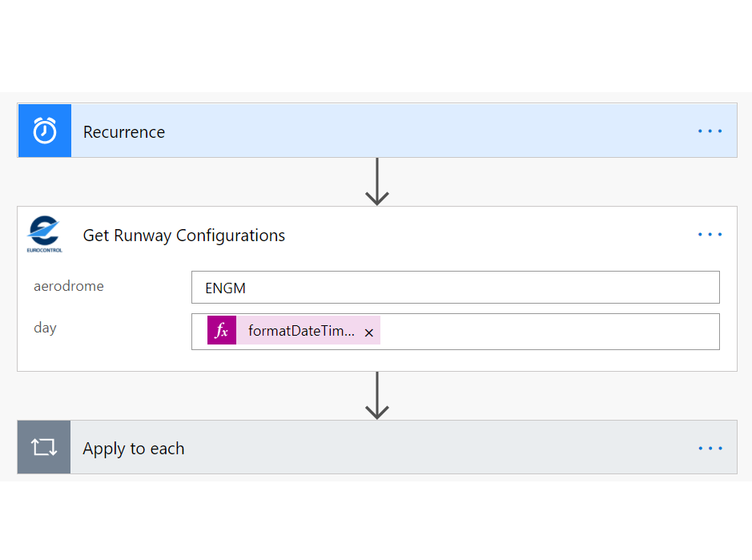Click the purple fx expression icon
The image size is (752, 560).
tap(222, 331)
